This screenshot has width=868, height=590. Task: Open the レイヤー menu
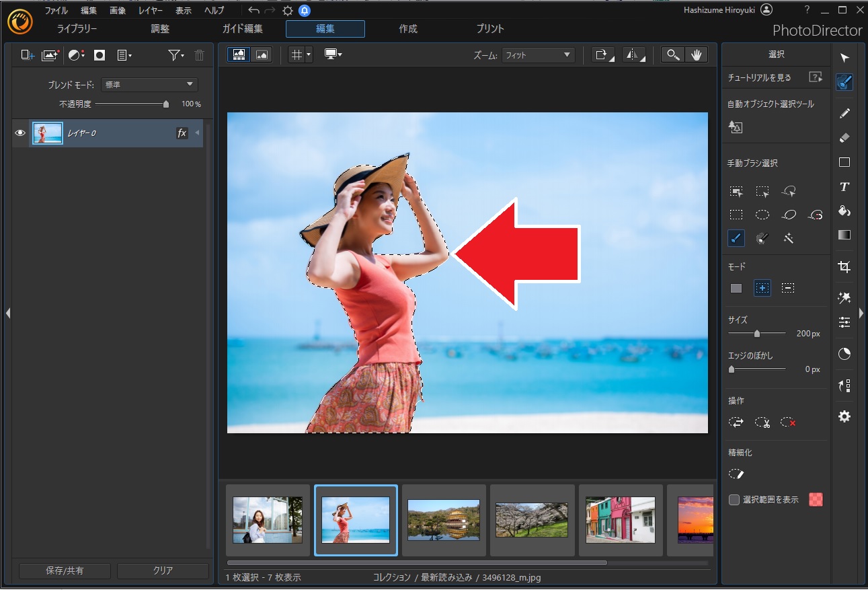(x=150, y=11)
